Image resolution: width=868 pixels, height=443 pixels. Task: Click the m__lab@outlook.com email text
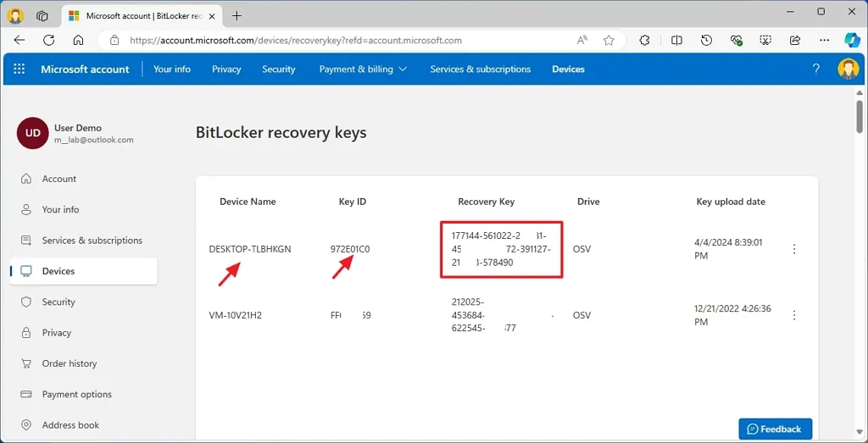tap(93, 140)
